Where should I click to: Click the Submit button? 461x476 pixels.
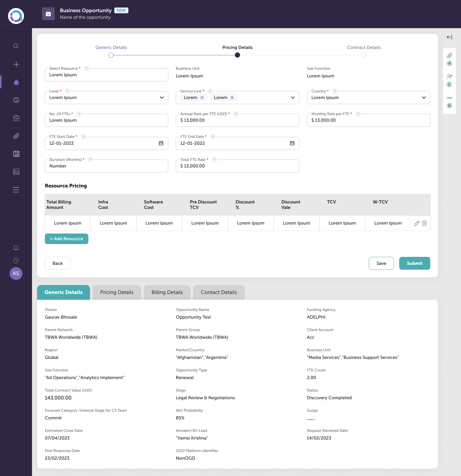pos(414,263)
